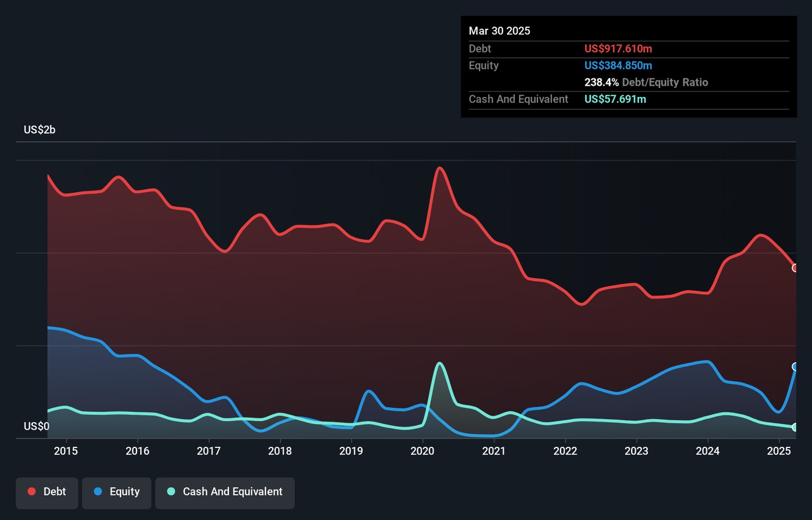Viewport: 812px width, 520px height.
Task: Hide the Cash And Equivalent series
Action: click(x=225, y=492)
